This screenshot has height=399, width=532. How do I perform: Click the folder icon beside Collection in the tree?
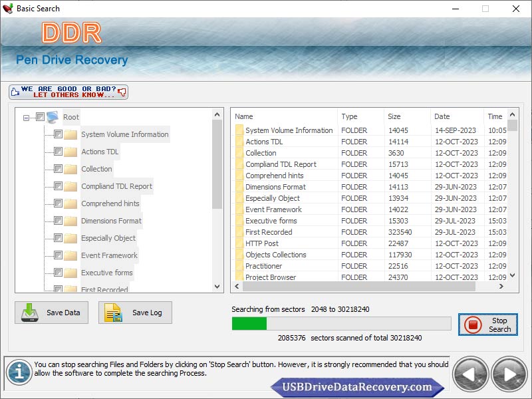pos(70,169)
